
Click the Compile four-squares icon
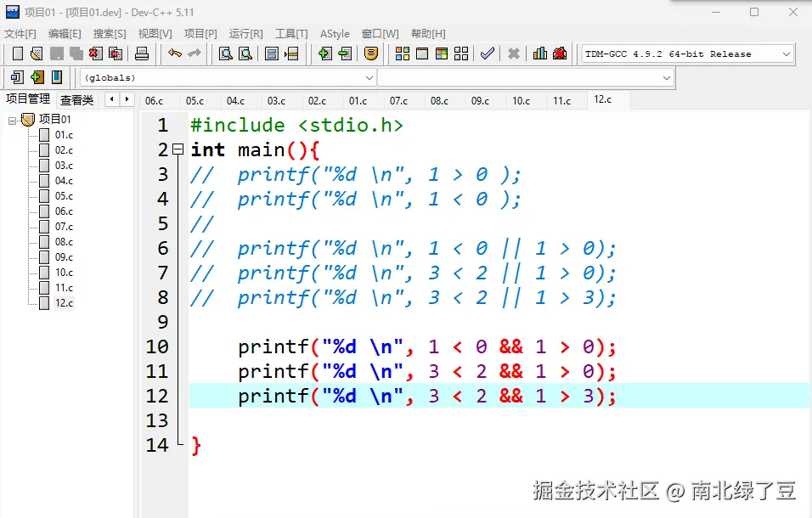point(403,53)
